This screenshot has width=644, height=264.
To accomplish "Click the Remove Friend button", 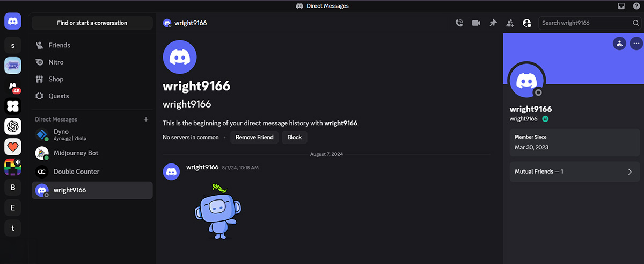I will click(x=254, y=137).
